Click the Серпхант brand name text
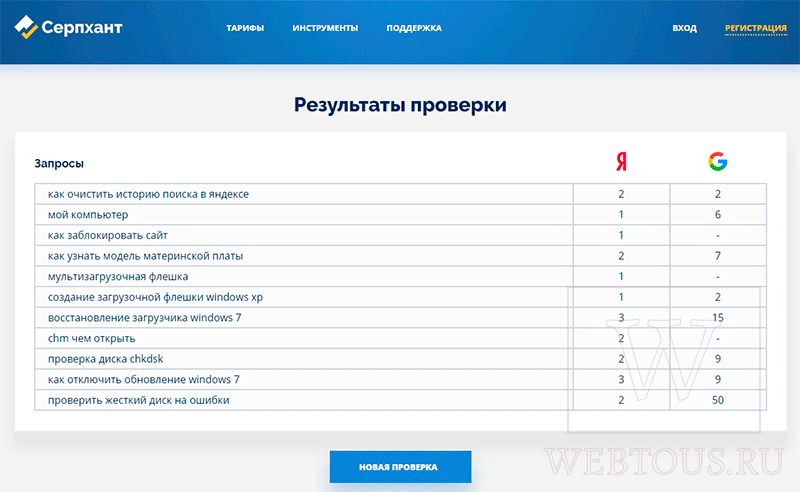Viewport: 800px width, 492px height. coord(82,27)
